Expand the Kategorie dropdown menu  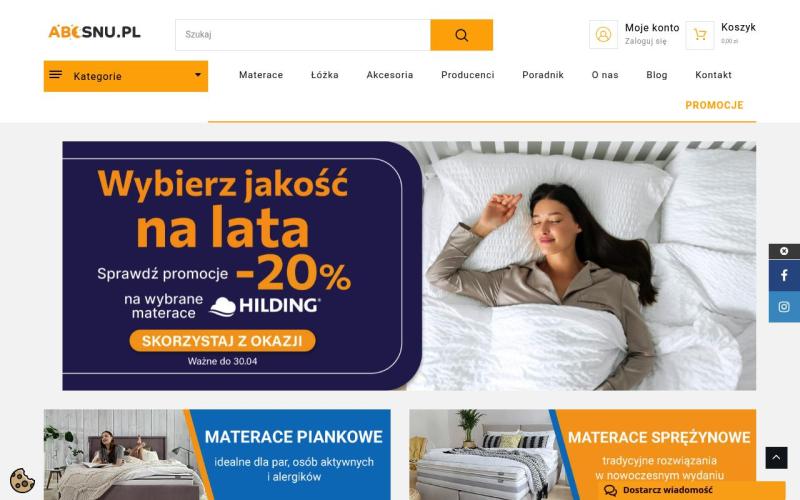[x=198, y=76]
